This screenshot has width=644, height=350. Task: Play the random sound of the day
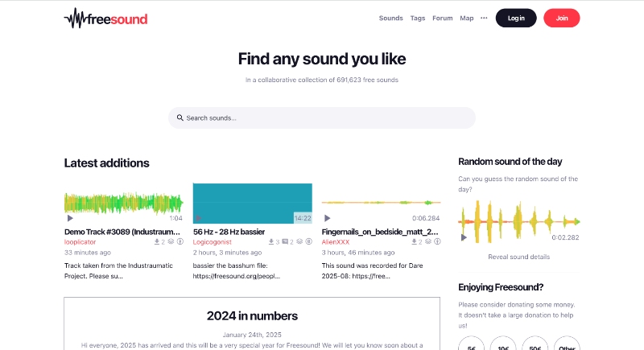pos(464,237)
